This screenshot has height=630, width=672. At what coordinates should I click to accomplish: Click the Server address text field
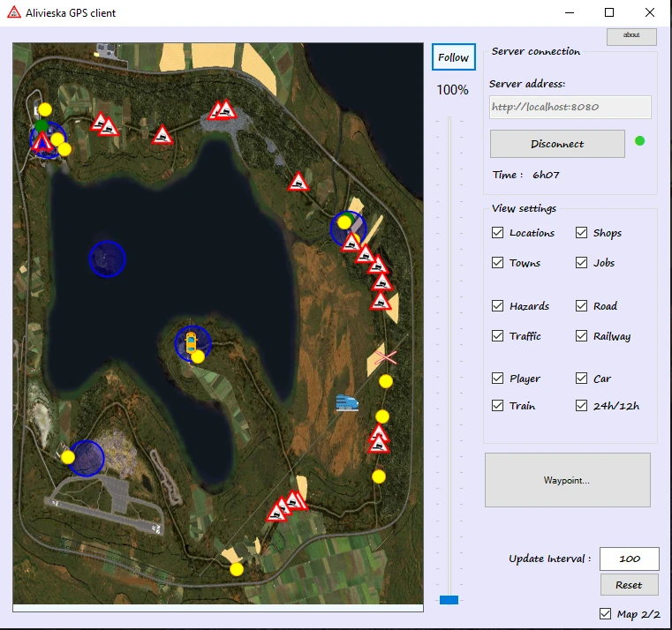pyautogui.click(x=570, y=107)
